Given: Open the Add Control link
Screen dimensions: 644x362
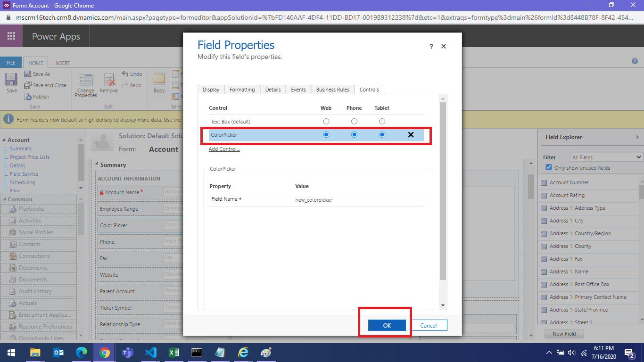Looking at the screenshot, I should pyautogui.click(x=224, y=149).
